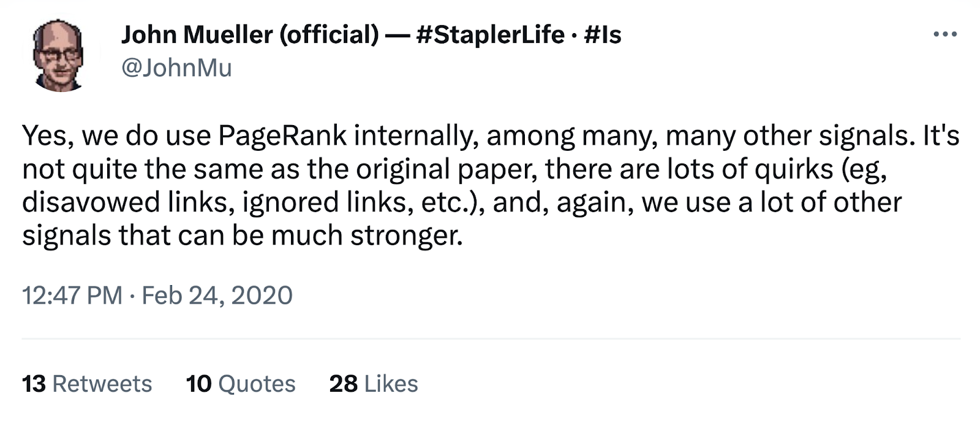980x423 pixels.
Task: Click #StaplerLife in the display name
Action: click(x=490, y=35)
